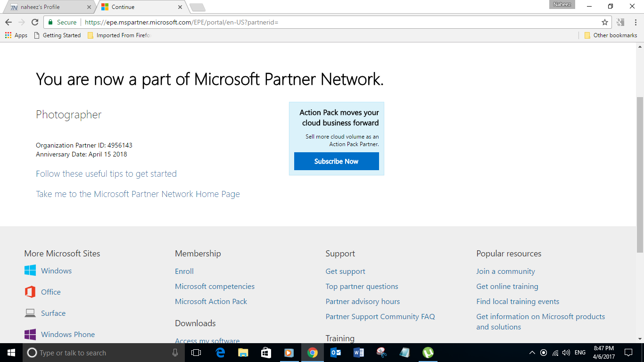This screenshot has height=362, width=644.
Task: Open uTorrent from the taskbar
Action: tap(428, 353)
